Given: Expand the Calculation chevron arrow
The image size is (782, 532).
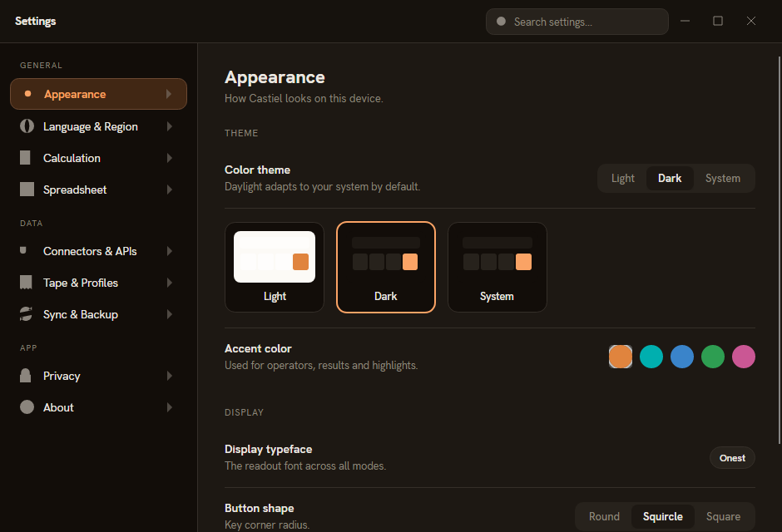Looking at the screenshot, I should tap(170, 158).
